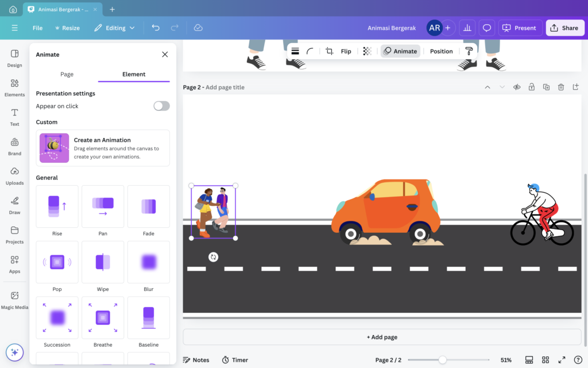The width and height of the screenshot is (588, 368).
Task: Open the main hamburger menu
Action: click(14, 28)
